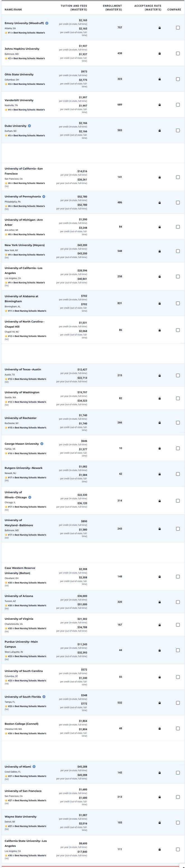
Task: Click the blue badge beside University of South Florida
Action: (44, 697)
